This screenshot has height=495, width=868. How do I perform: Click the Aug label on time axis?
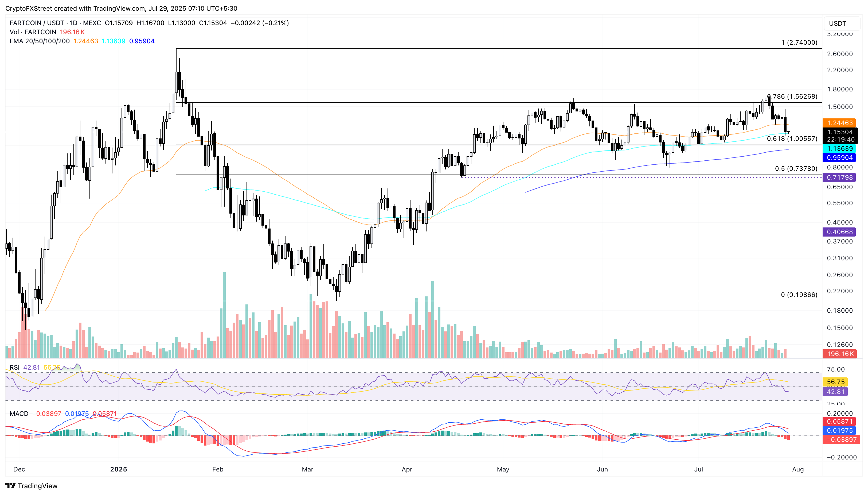click(798, 469)
